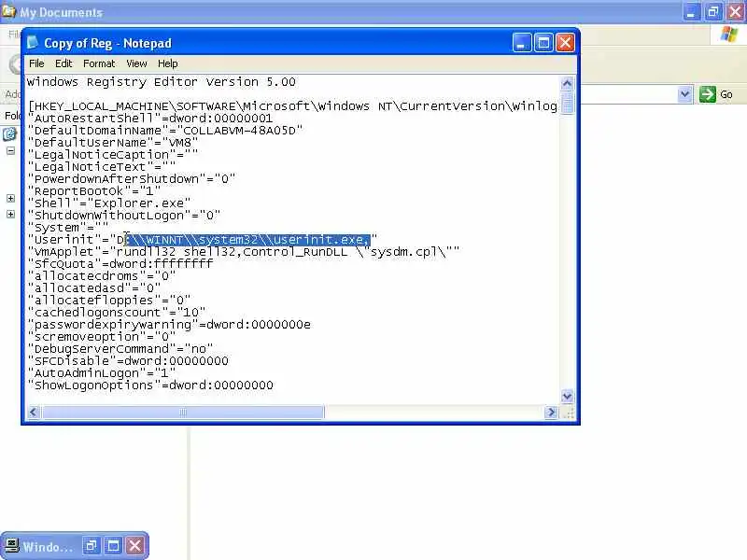Image resolution: width=747 pixels, height=560 pixels.
Task: Click the vertical scrollbar up arrow in Notepad
Action: pos(567,83)
